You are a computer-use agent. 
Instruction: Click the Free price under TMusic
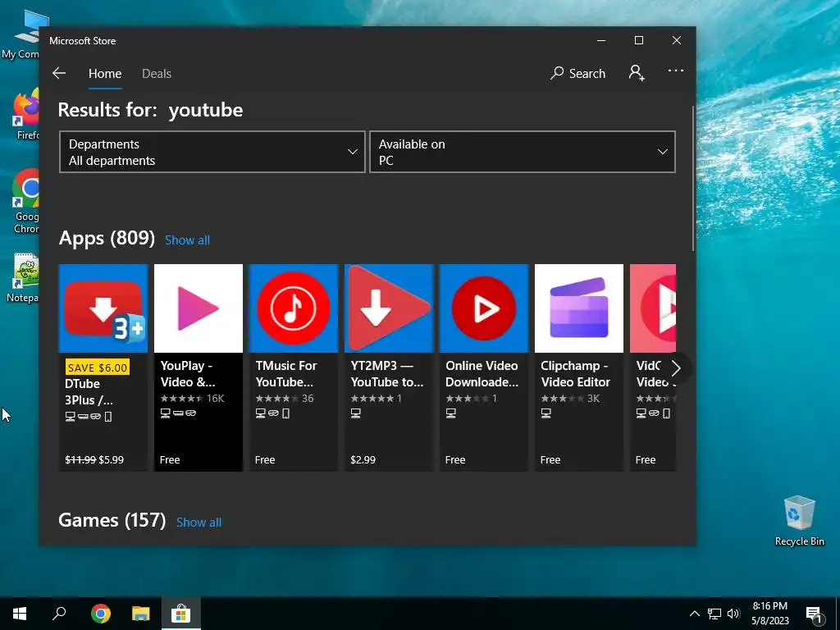pyautogui.click(x=265, y=459)
